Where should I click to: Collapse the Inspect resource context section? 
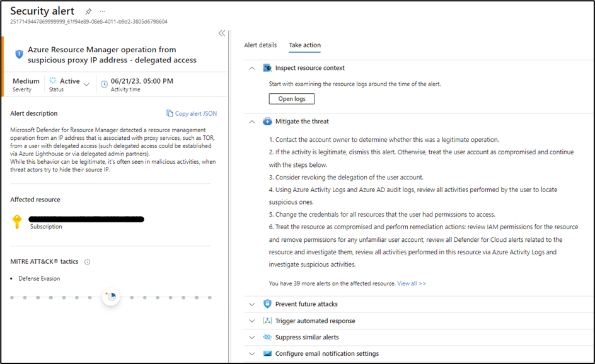(252, 68)
